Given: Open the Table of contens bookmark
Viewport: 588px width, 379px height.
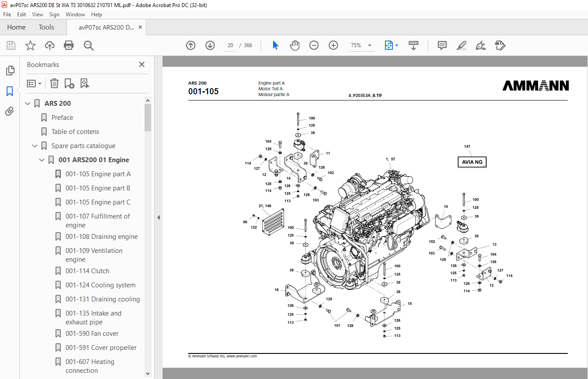Looking at the screenshot, I should (x=75, y=132).
